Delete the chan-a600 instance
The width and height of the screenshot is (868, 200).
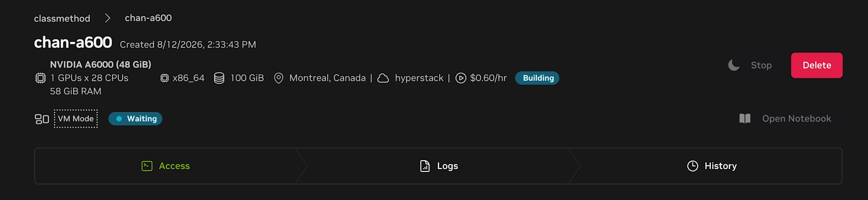(817, 65)
